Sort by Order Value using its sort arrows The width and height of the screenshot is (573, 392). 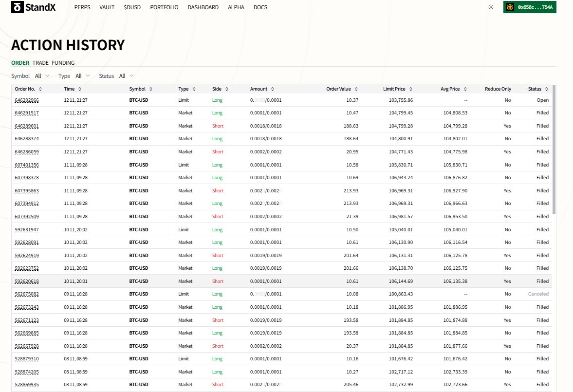pos(355,89)
